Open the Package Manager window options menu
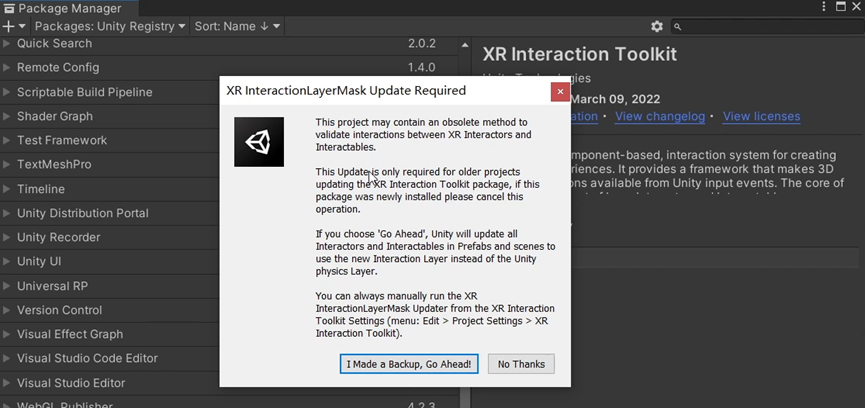The image size is (865, 408). (824, 7)
